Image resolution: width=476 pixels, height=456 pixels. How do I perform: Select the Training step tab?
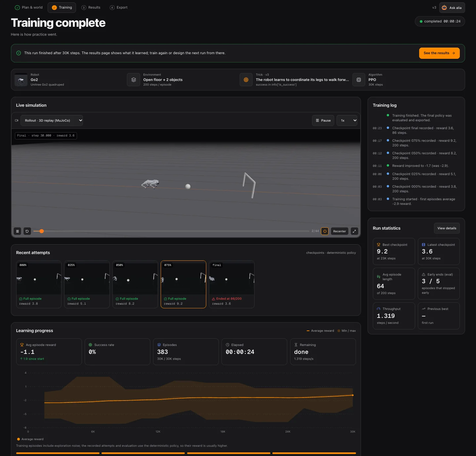(62, 7)
